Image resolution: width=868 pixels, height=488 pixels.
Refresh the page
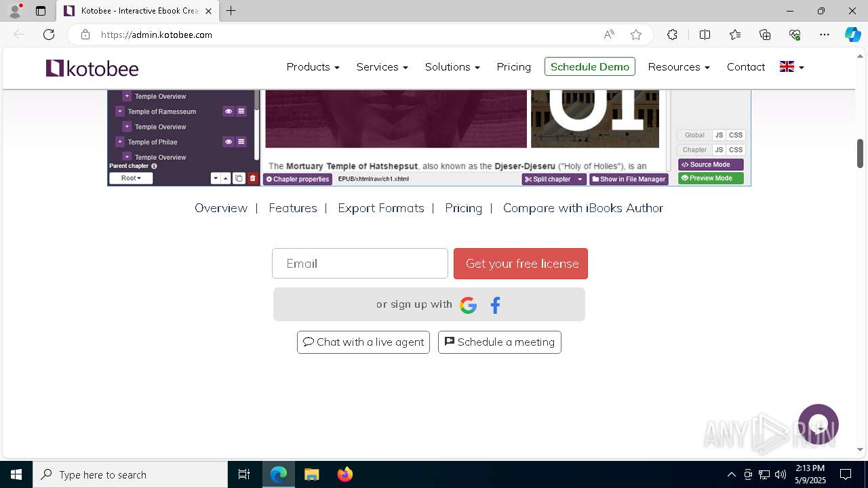49,35
